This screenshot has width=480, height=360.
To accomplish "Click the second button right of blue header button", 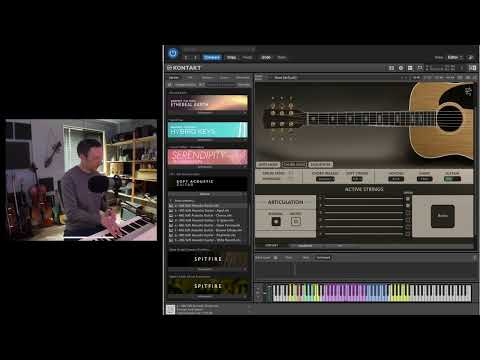I will coord(247,57).
